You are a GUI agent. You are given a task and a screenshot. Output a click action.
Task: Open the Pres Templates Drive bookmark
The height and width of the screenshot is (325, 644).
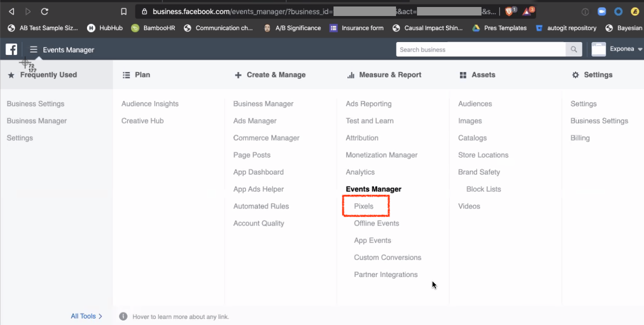coord(499,28)
